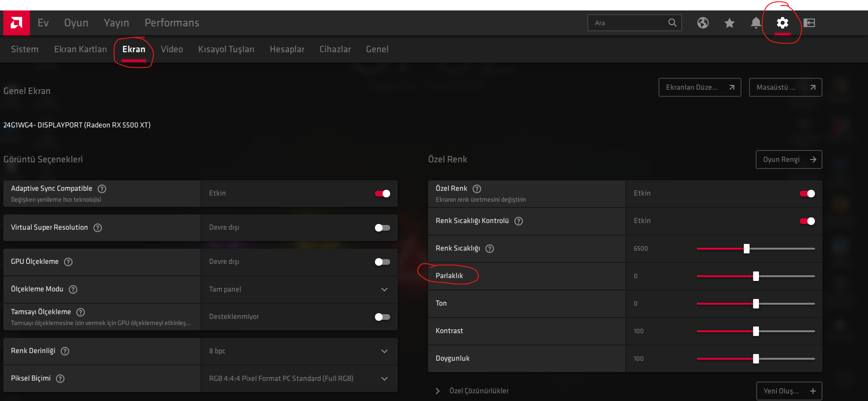
Task: Open favorites star icon
Action: 729,23
